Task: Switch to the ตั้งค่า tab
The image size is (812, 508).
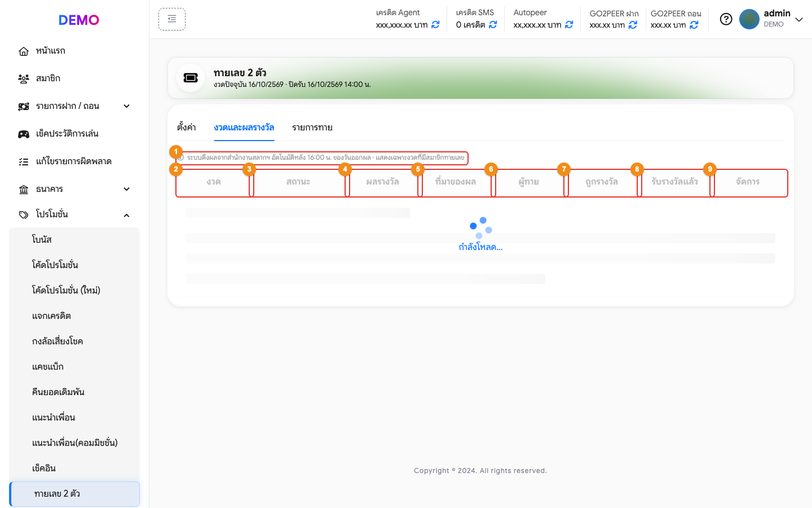Action: pyautogui.click(x=187, y=128)
